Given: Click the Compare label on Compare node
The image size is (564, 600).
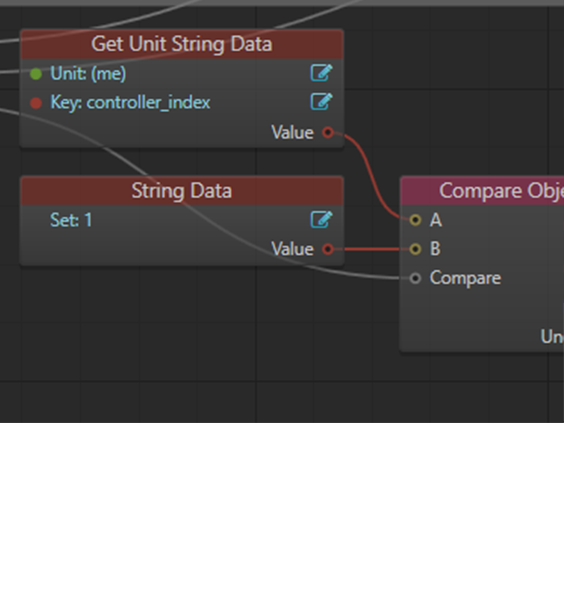Looking at the screenshot, I should (465, 278).
